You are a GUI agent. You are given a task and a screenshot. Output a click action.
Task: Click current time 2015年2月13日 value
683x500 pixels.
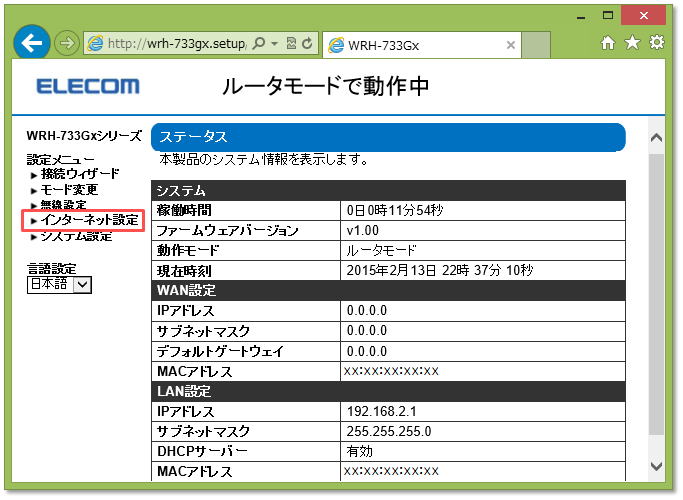point(440,270)
